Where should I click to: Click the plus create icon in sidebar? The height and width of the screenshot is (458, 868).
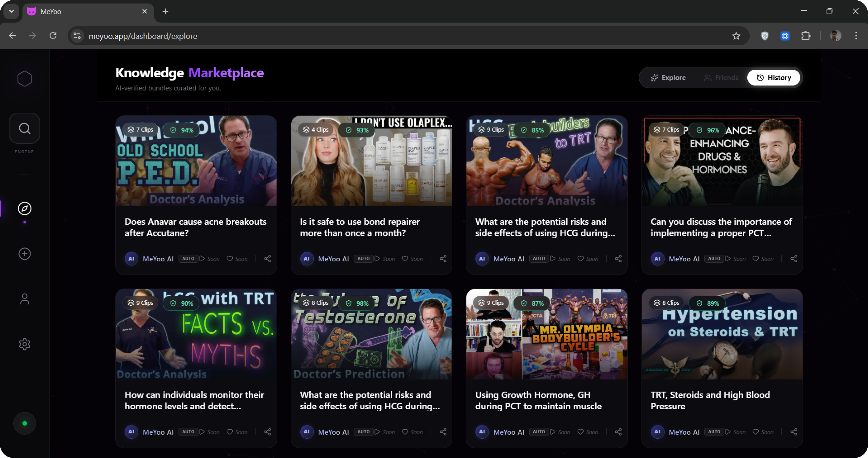[24, 254]
